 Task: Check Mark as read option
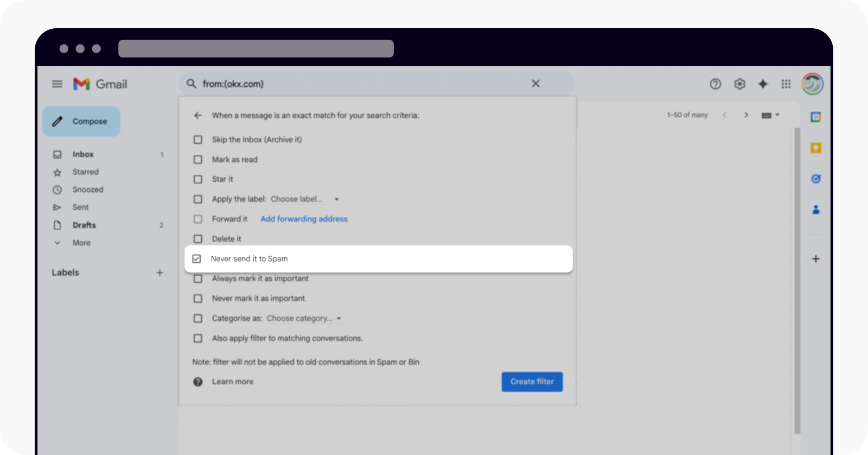tap(198, 160)
